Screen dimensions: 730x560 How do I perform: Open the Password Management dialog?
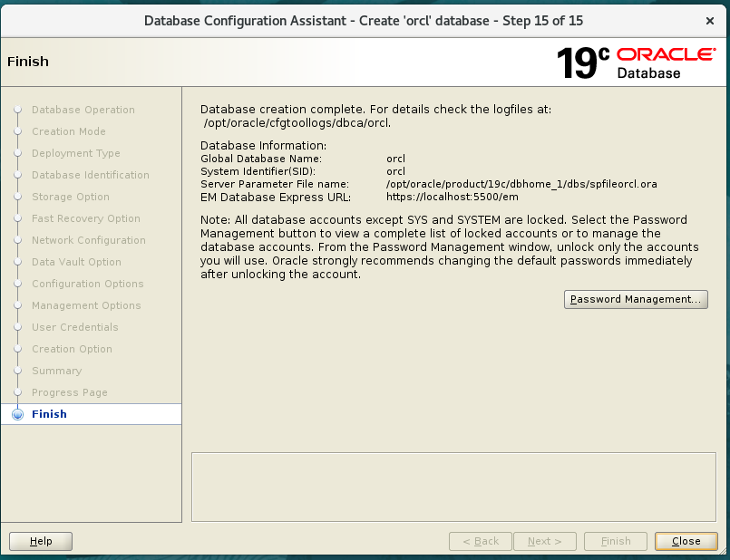coord(636,299)
